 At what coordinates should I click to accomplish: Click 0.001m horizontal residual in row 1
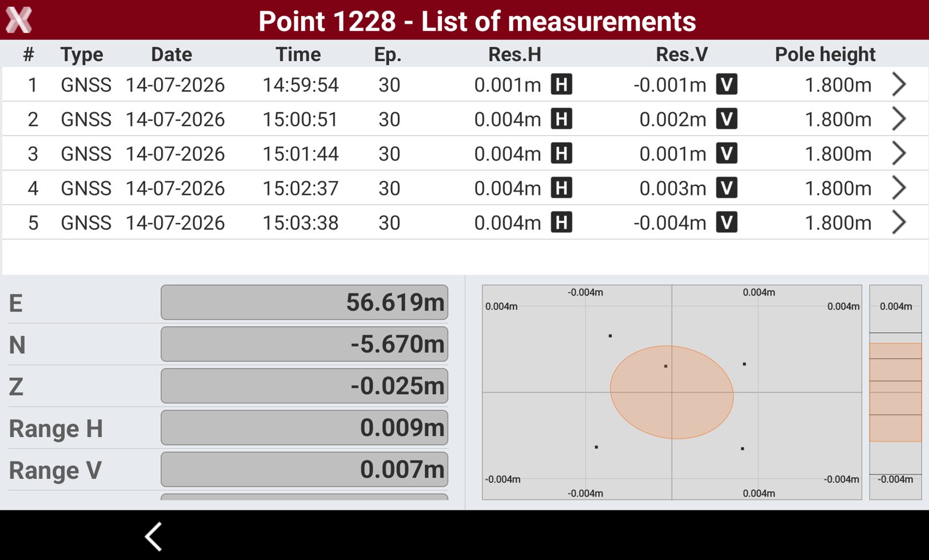pyautogui.click(x=508, y=85)
